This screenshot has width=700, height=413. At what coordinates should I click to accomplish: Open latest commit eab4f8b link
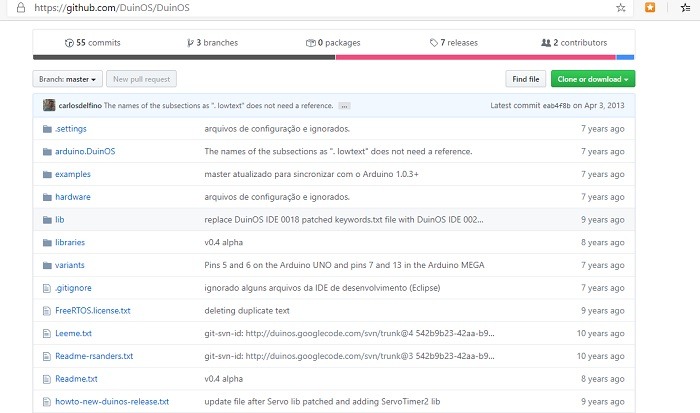click(x=556, y=106)
